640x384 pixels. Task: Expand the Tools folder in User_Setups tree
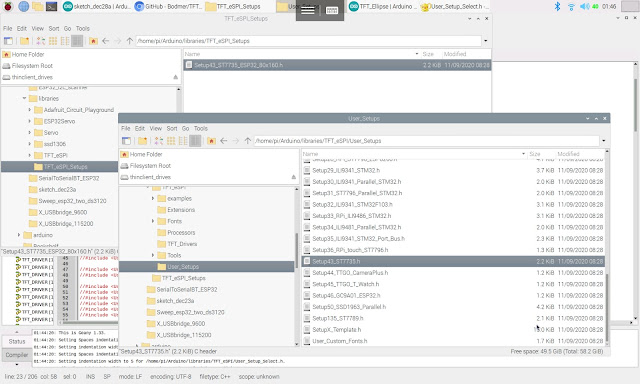(153, 255)
